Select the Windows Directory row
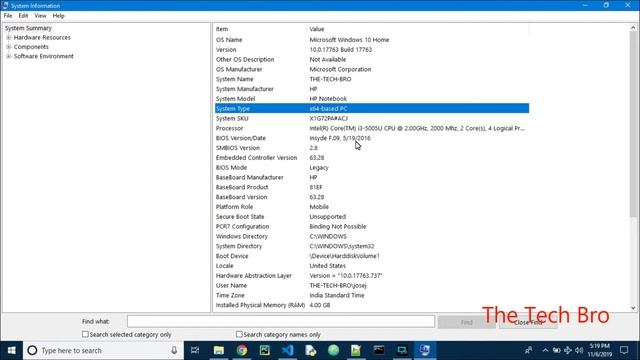The height and width of the screenshot is (360, 640). click(372, 236)
